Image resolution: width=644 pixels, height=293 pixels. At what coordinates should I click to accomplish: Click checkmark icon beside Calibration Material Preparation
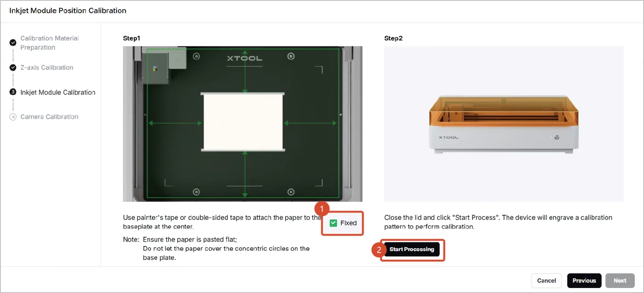click(13, 43)
